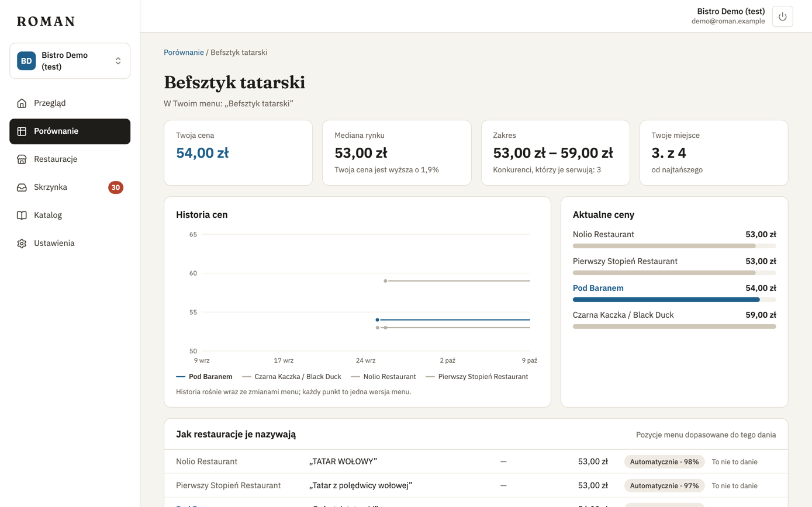This screenshot has width=812, height=507.
Task: Click the Czarna Kaczka price bar
Action: click(x=675, y=327)
